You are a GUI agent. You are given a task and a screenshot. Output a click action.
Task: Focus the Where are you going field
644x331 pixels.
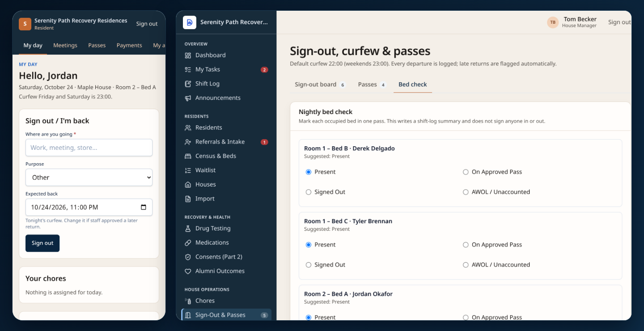tap(89, 148)
